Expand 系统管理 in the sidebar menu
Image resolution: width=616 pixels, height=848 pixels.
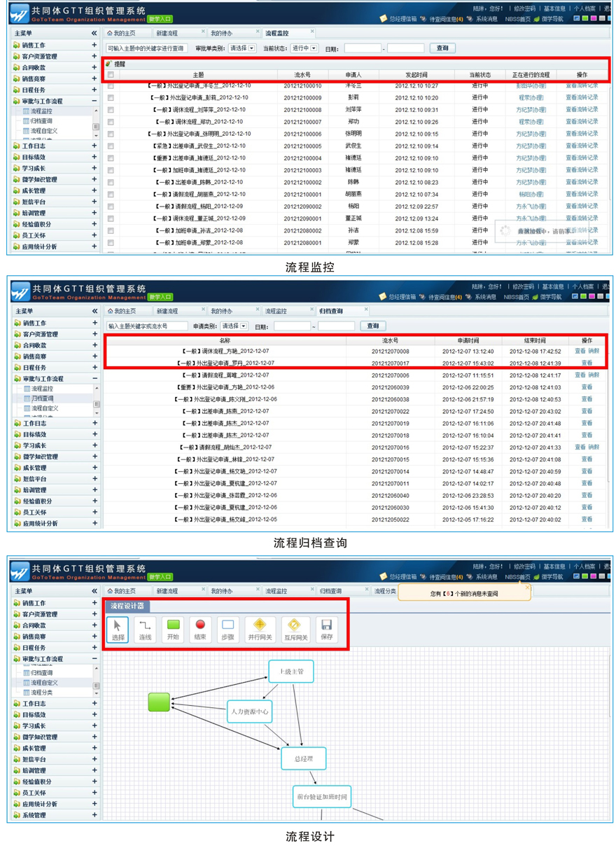click(94, 815)
